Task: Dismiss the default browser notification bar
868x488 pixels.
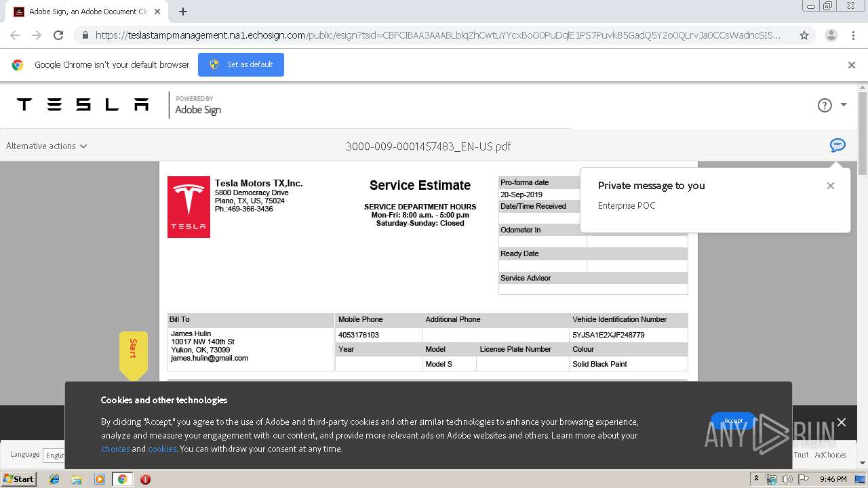Action: (x=852, y=65)
